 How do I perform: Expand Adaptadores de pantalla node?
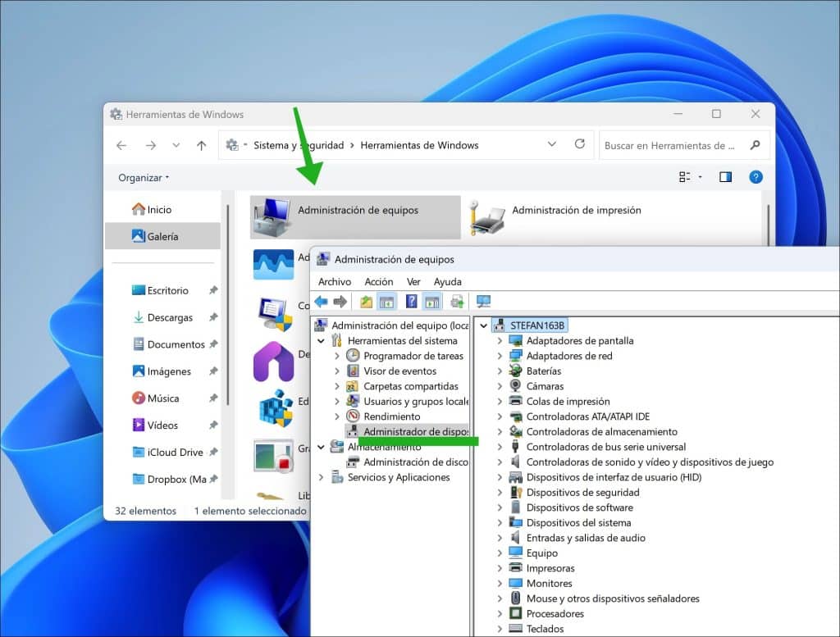click(x=500, y=340)
